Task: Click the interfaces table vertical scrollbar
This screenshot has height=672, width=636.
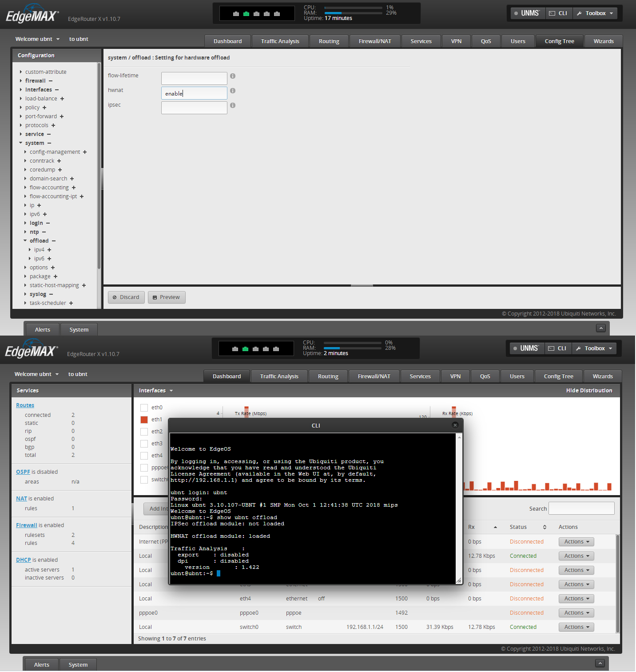Action: tap(618, 583)
